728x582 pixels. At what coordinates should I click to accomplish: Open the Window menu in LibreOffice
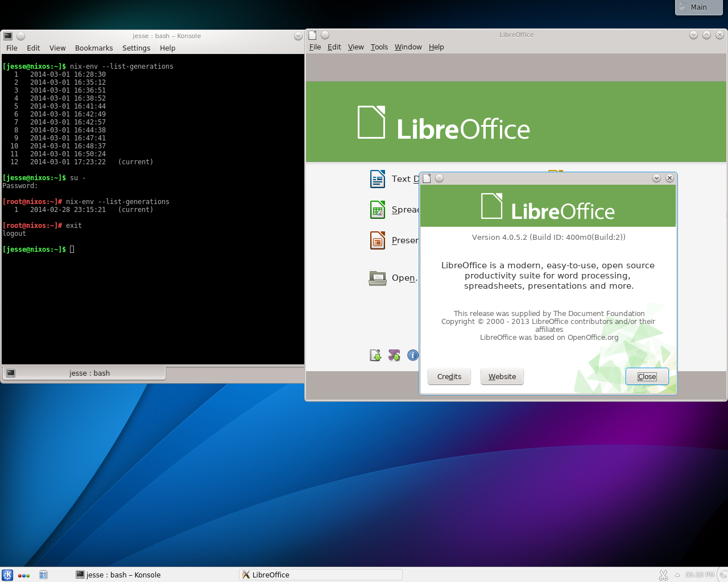coord(408,47)
